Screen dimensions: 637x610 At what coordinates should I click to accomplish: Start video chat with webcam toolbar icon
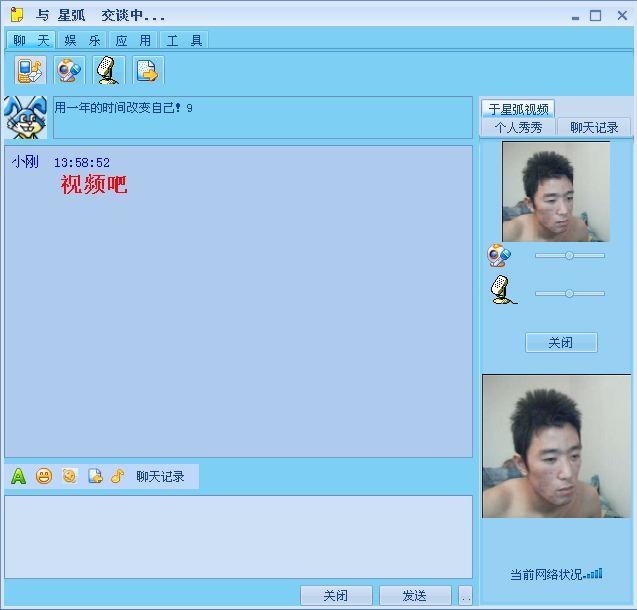(x=69, y=70)
